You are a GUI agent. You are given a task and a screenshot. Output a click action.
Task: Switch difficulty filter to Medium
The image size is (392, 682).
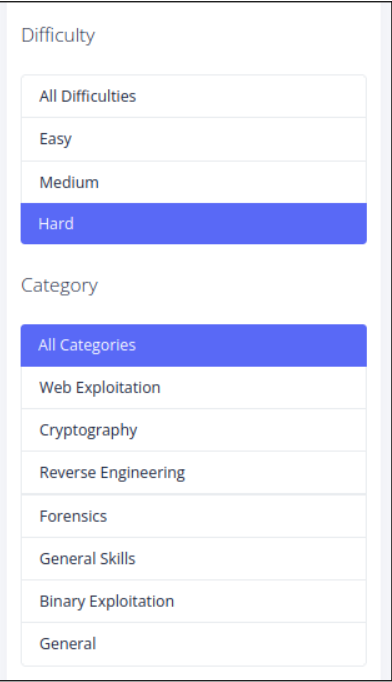(194, 182)
